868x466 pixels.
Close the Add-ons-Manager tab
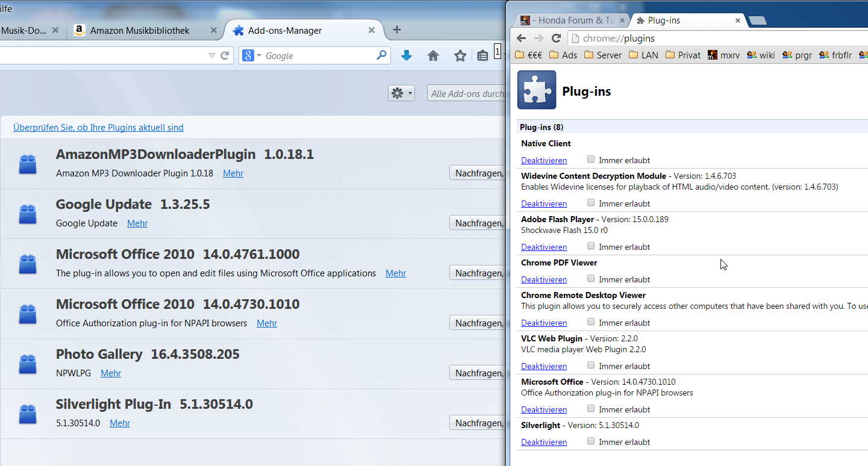(372, 30)
